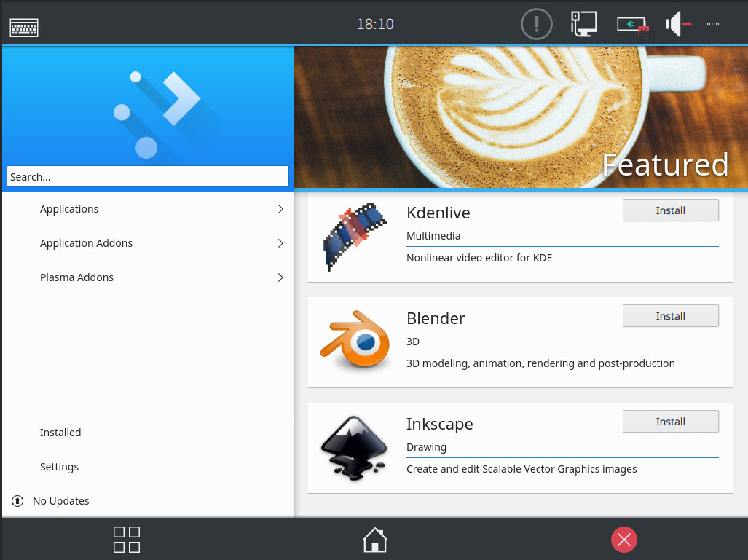Click the updates arrow icon

[x=17, y=501]
